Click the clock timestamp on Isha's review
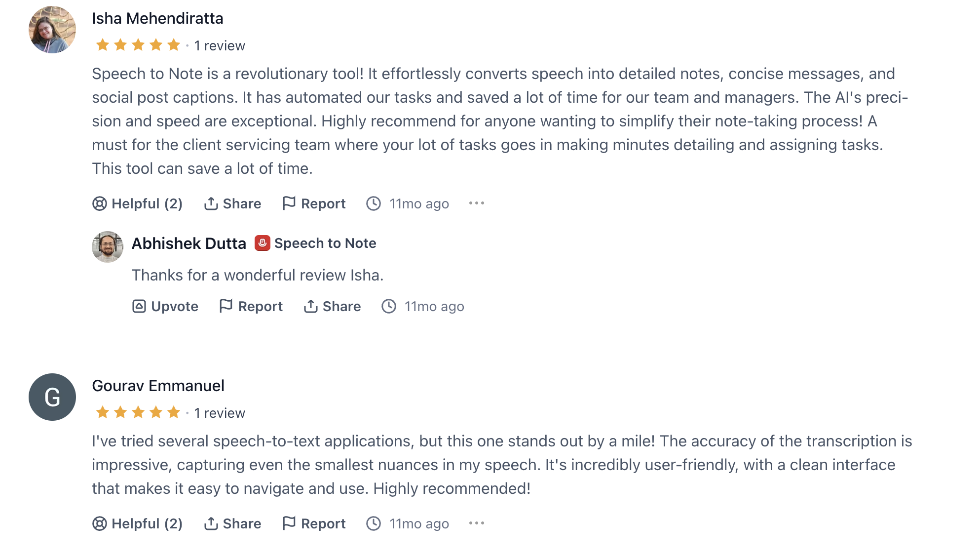980x560 pixels. pyautogui.click(x=408, y=203)
